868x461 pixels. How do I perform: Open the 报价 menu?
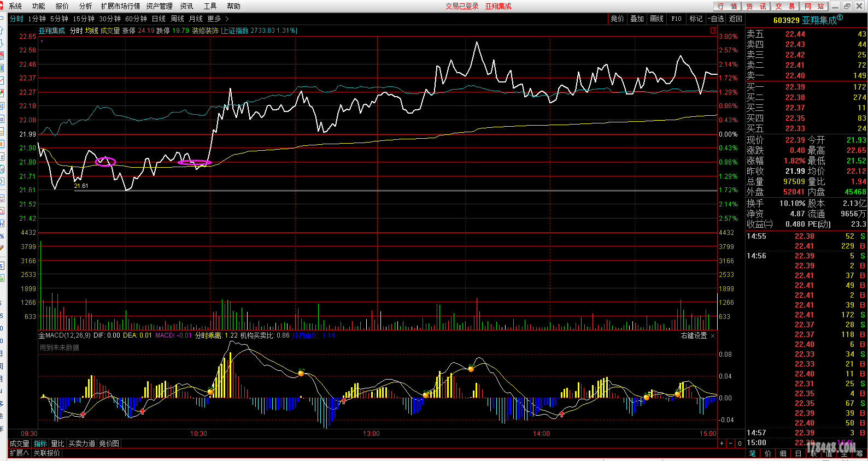[x=62, y=6]
